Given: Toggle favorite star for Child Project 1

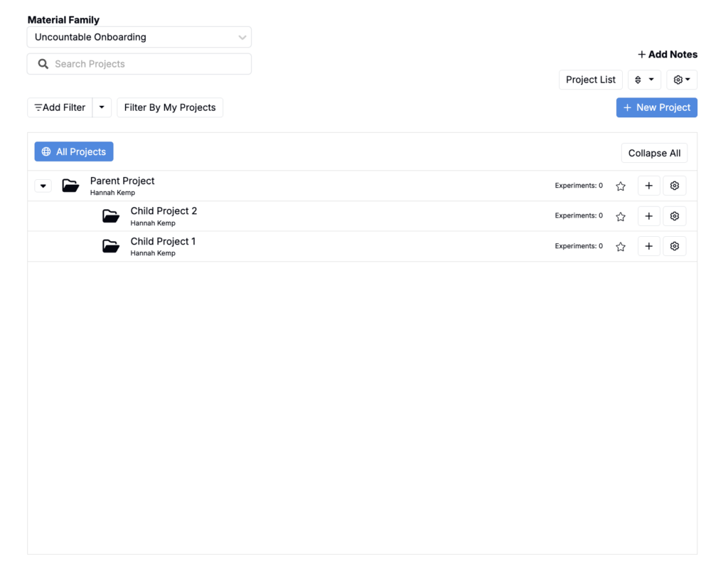Looking at the screenshot, I should coord(620,247).
